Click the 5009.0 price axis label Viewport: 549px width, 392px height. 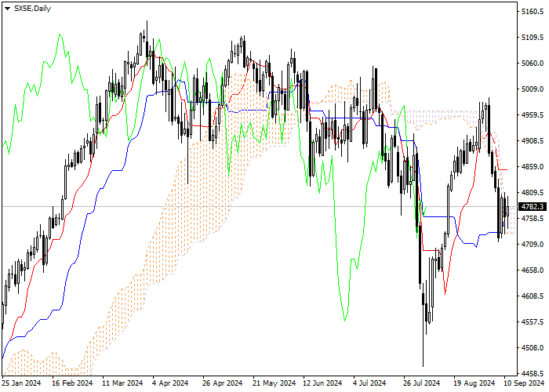(x=533, y=89)
